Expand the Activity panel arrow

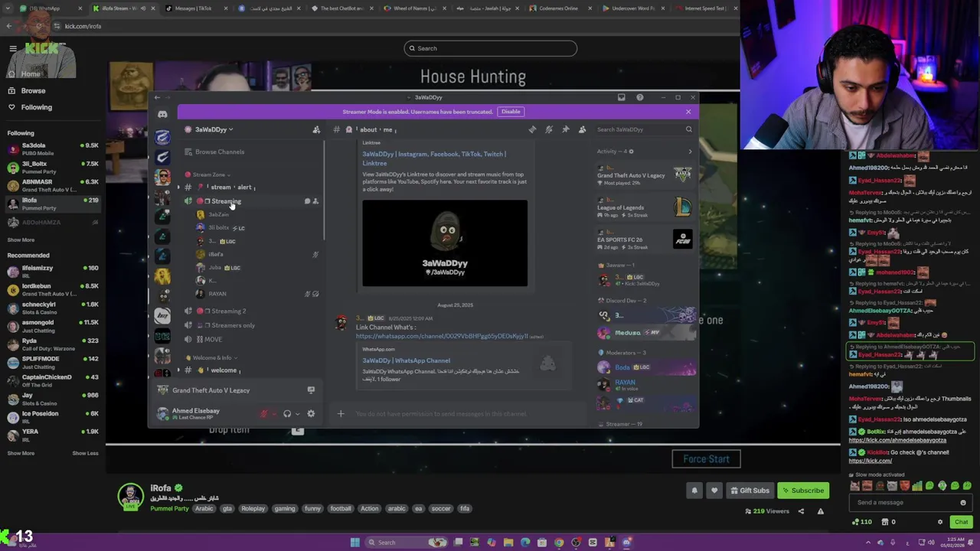[690, 152]
